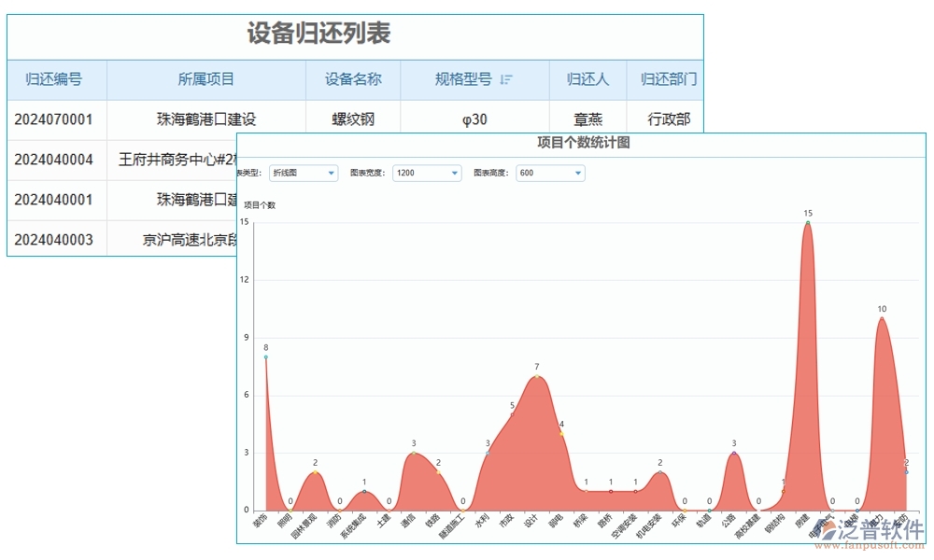Click the data point labeled 8 above 装饰
Viewport: 934px width, 560px height.
pyautogui.click(x=265, y=357)
